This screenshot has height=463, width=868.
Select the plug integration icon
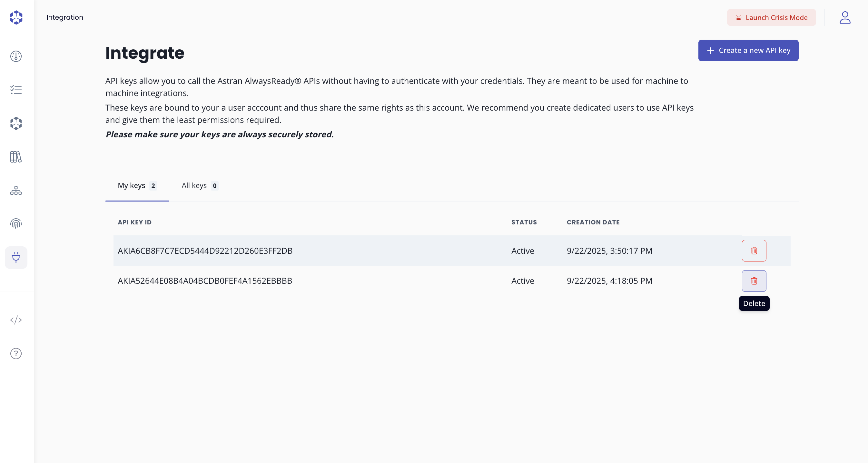[x=16, y=257]
